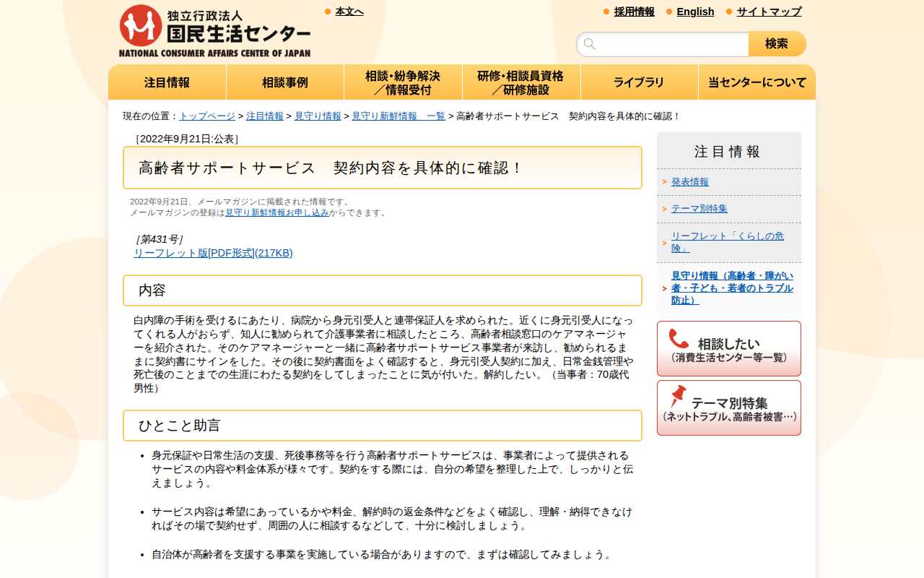The image size is (924, 578).
Task: Click inside the search text field
Action: click(x=664, y=43)
